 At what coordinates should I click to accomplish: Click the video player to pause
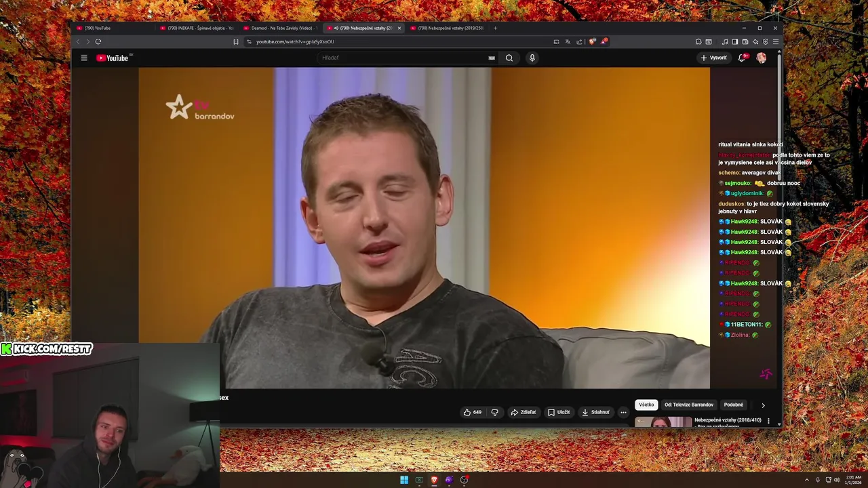point(425,228)
